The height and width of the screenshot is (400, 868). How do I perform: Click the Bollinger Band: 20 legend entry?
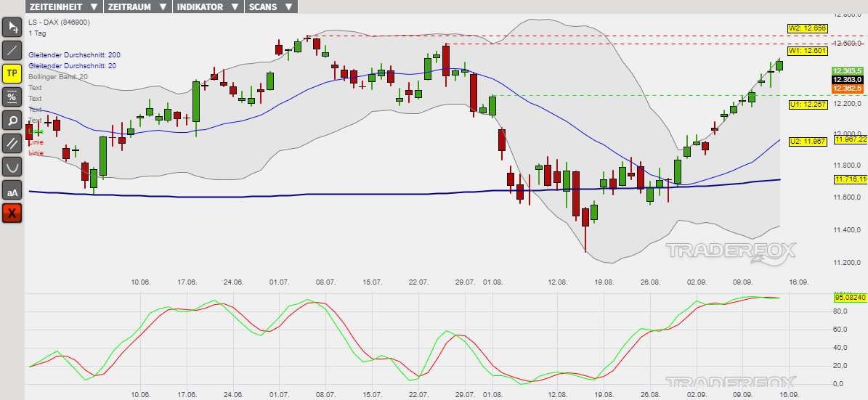[x=58, y=76]
